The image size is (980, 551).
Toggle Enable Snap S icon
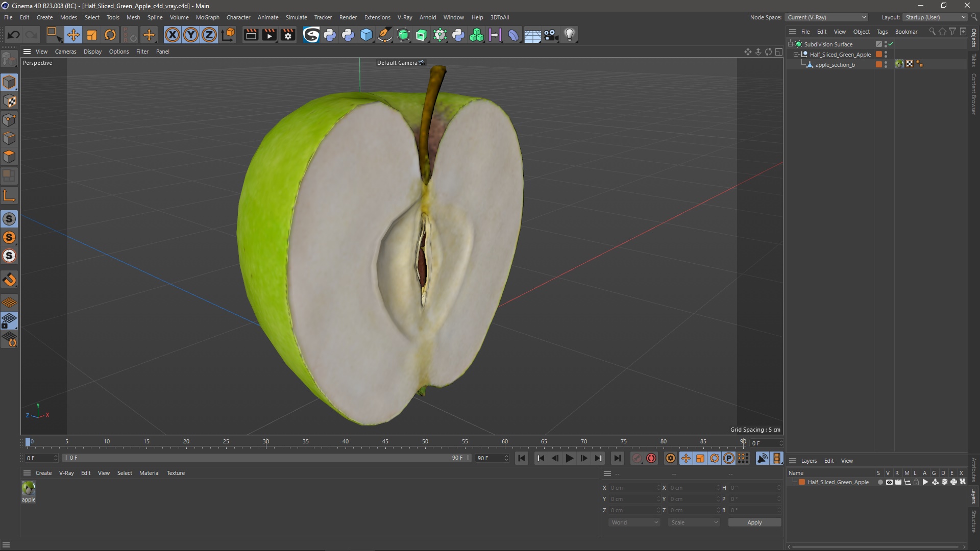coord(9,219)
